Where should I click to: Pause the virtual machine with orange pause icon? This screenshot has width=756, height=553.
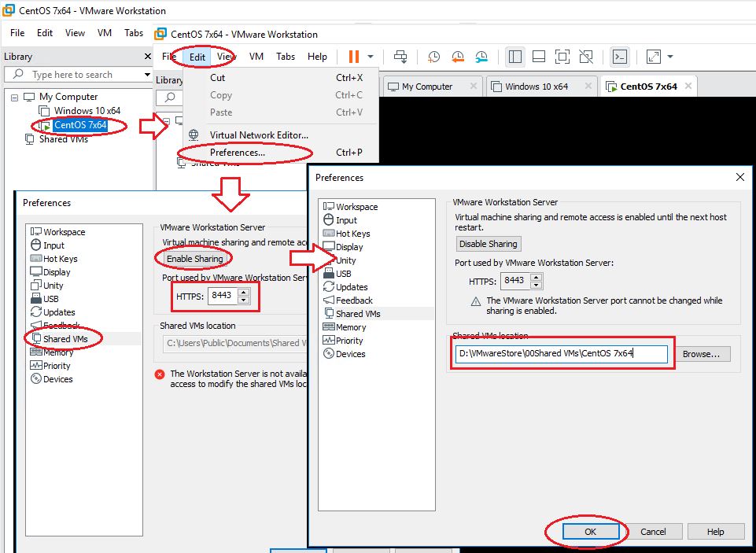point(354,57)
